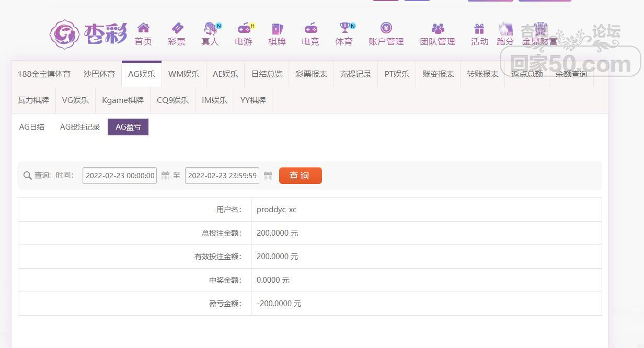The image size is (644, 348).
Task: Open the 电游 game controller icon
Action: pos(244,28)
